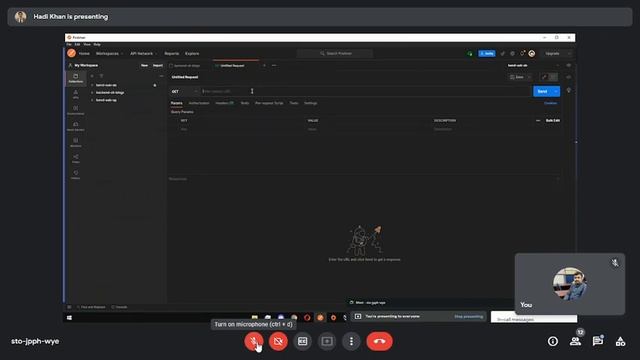Click the blue Invite button
Image resolution: width=640 pixels, height=360 pixels.
tap(487, 53)
